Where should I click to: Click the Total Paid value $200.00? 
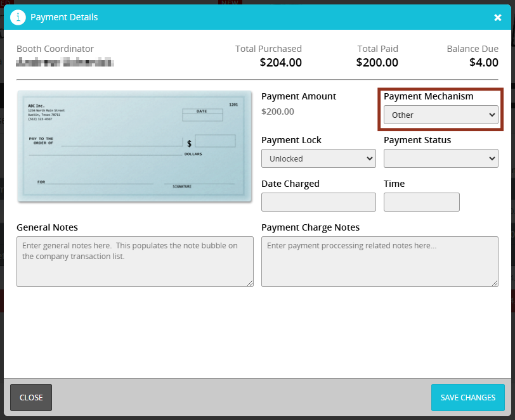click(x=377, y=62)
